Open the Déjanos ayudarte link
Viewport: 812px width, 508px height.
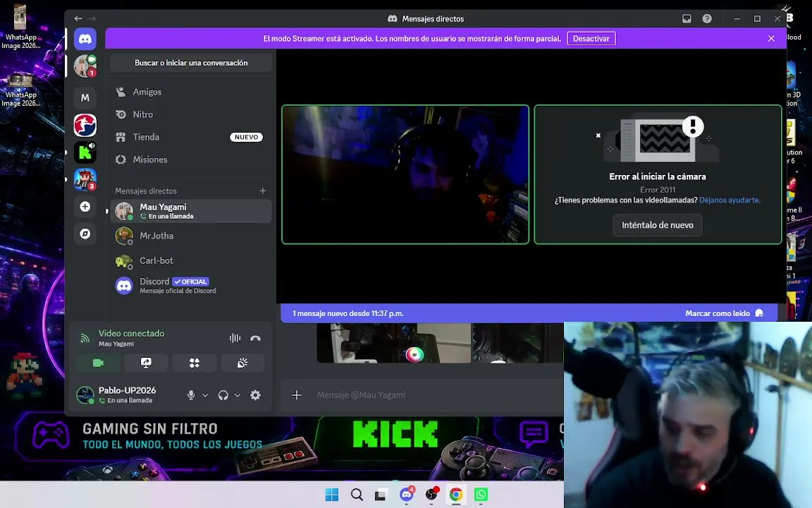point(730,200)
